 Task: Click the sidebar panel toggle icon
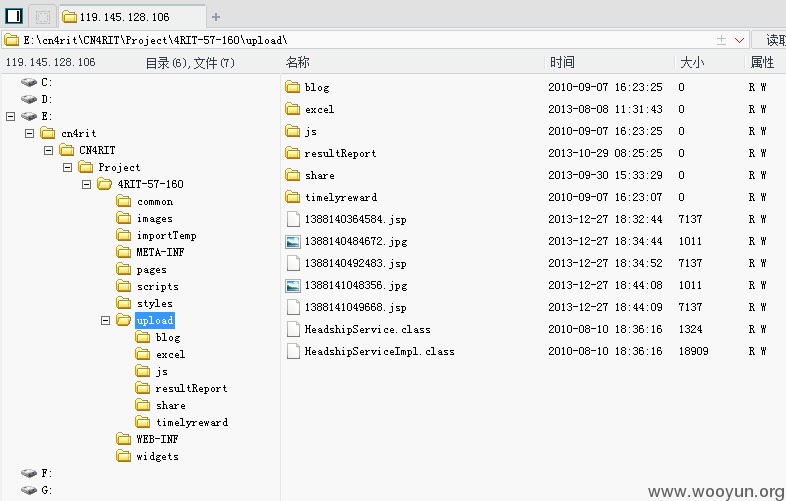click(14, 16)
